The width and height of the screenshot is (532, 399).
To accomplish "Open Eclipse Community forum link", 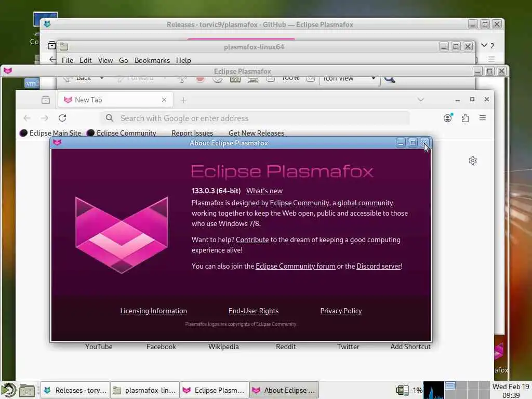I will (295, 267).
